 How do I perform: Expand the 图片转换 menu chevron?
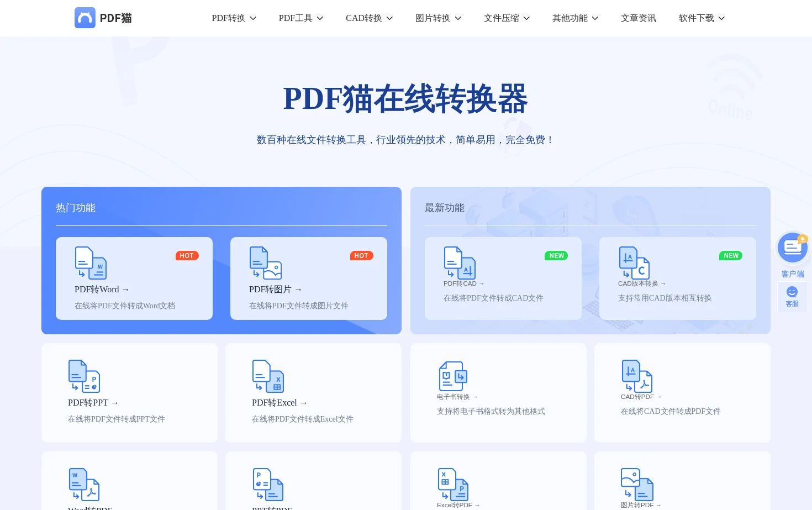[x=458, y=18]
